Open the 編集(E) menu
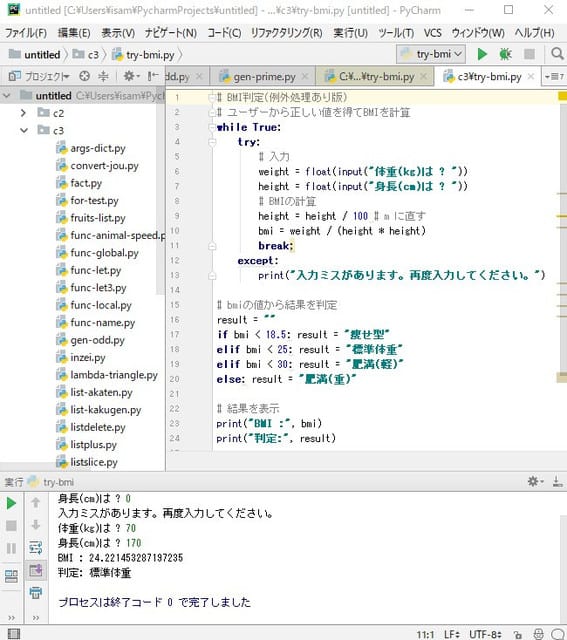The width and height of the screenshot is (567, 640). pyautogui.click(x=74, y=33)
